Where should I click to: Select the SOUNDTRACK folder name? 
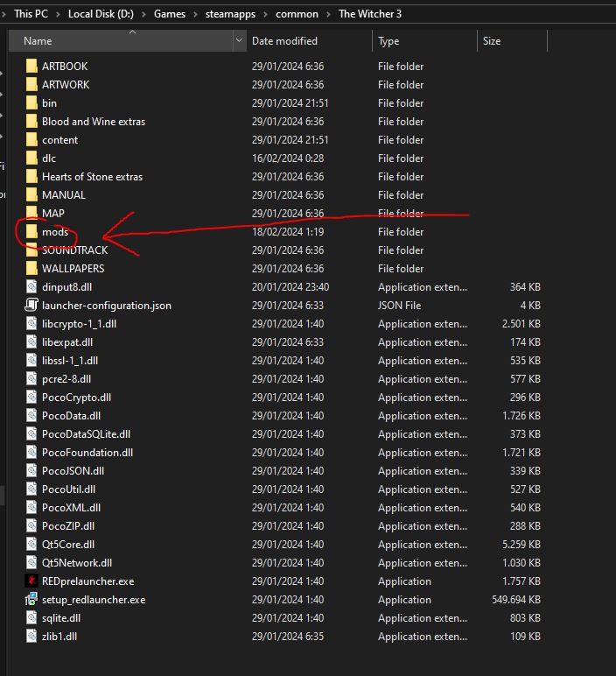click(75, 250)
